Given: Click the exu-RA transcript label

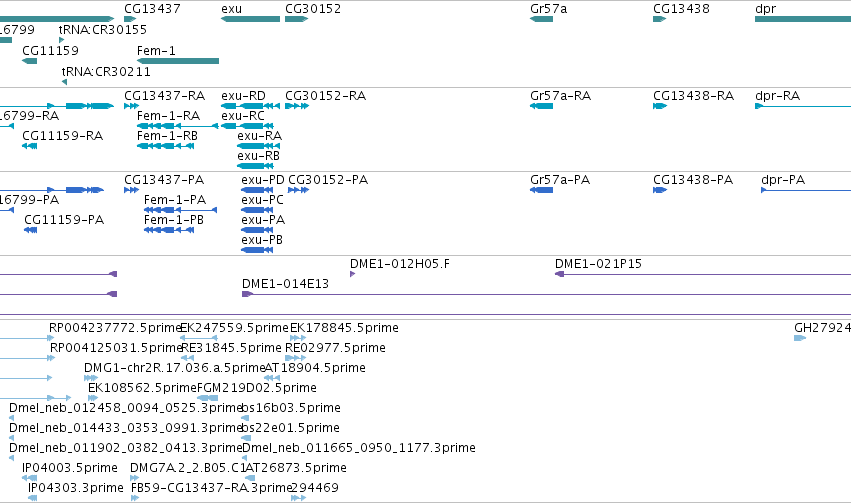Looking at the screenshot, I should click(259, 136).
